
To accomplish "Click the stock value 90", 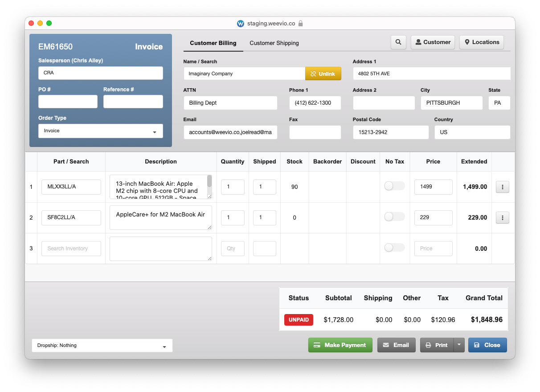I will (295, 187).
